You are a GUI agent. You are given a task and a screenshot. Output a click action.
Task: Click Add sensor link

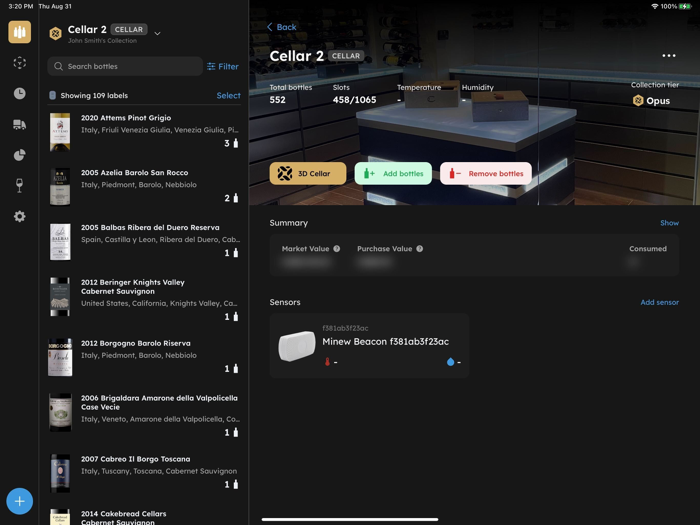point(659,302)
